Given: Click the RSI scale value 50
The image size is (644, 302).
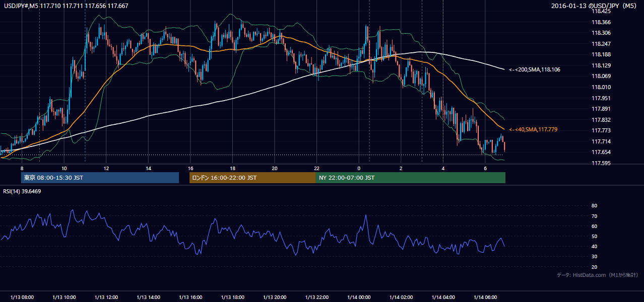Looking at the screenshot, I should coord(594,236).
